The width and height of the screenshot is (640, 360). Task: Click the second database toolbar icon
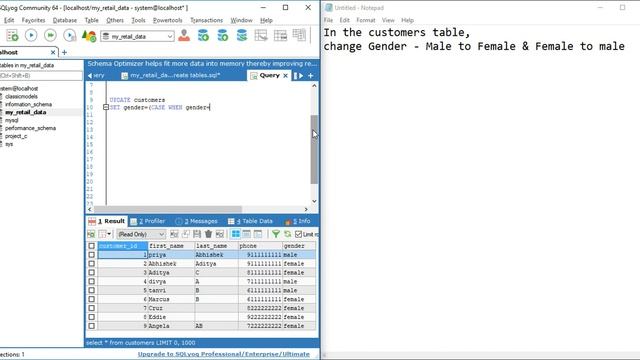222,36
